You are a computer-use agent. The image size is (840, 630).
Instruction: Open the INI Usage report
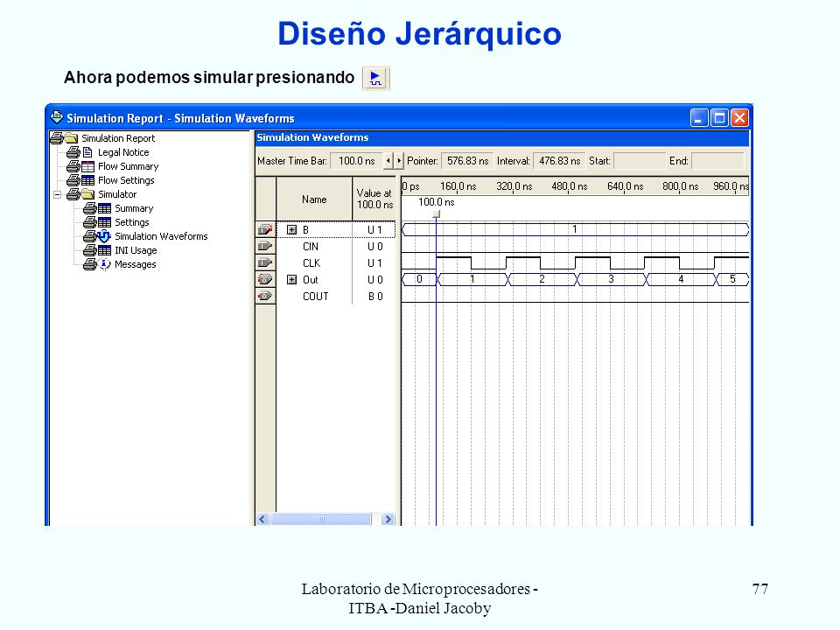tap(136, 250)
